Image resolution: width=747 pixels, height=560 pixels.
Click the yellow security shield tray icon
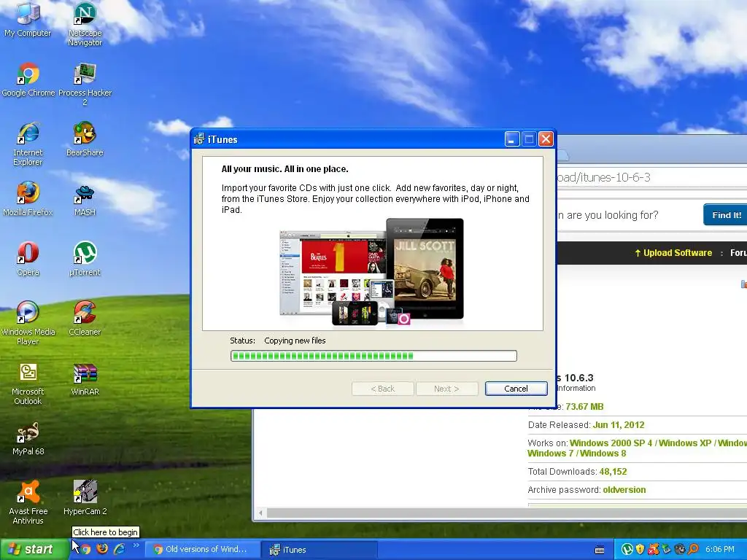point(640,549)
